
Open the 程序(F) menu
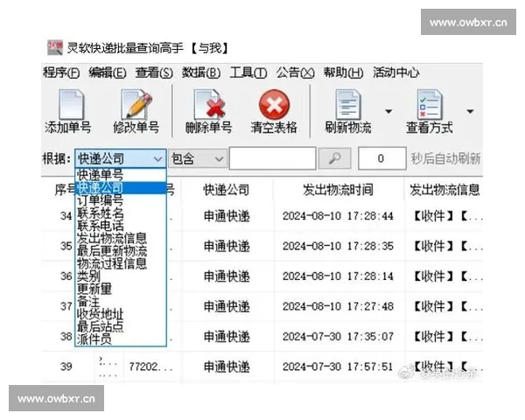pyautogui.click(x=61, y=73)
